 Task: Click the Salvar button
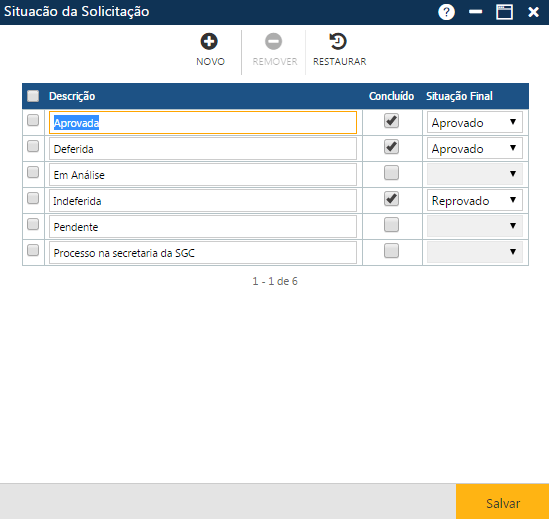pos(502,502)
